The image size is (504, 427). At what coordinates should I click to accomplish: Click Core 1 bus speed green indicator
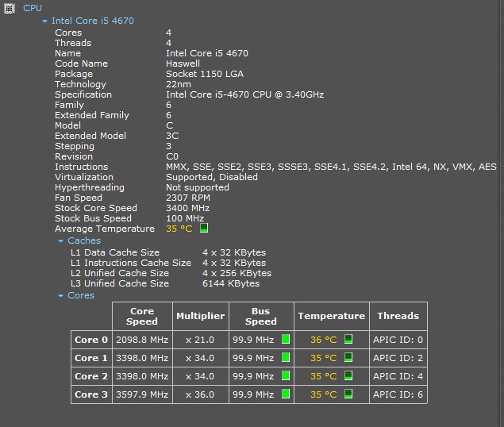point(286,357)
